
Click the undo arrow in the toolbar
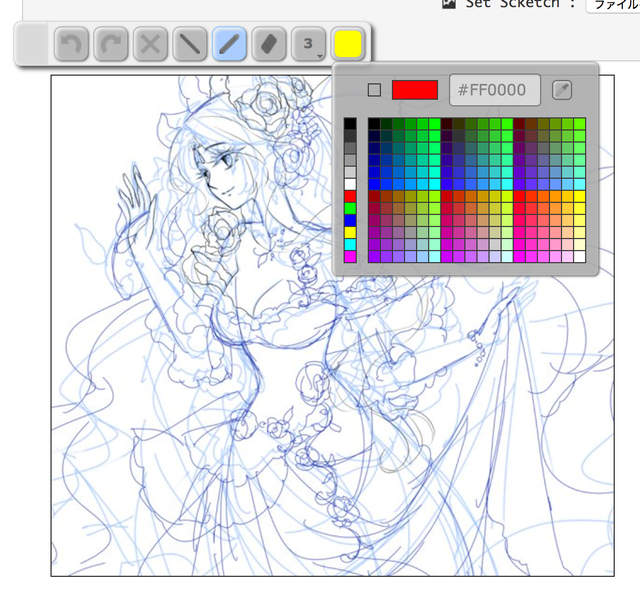[71, 44]
